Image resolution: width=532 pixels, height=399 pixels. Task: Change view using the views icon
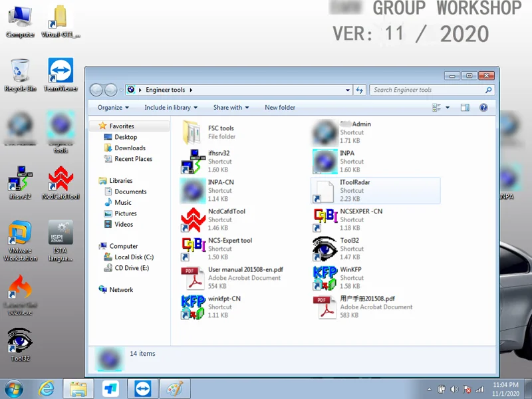coord(437,108)
